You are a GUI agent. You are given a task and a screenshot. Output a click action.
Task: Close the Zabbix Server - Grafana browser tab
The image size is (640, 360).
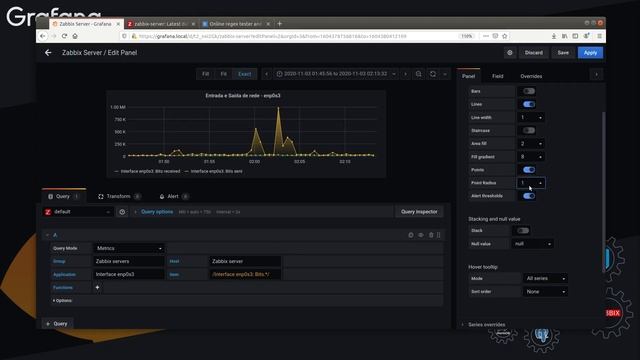click(x=118, y=24)
